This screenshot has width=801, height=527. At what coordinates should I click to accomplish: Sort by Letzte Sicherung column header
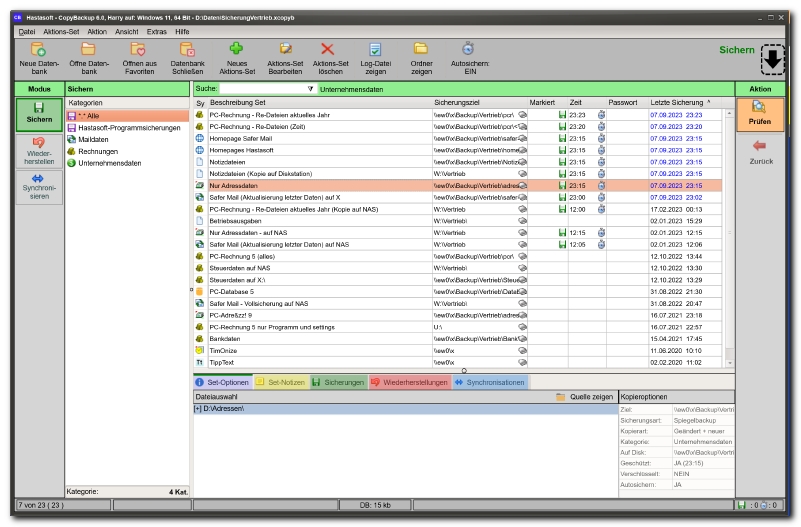click(677, 102)
